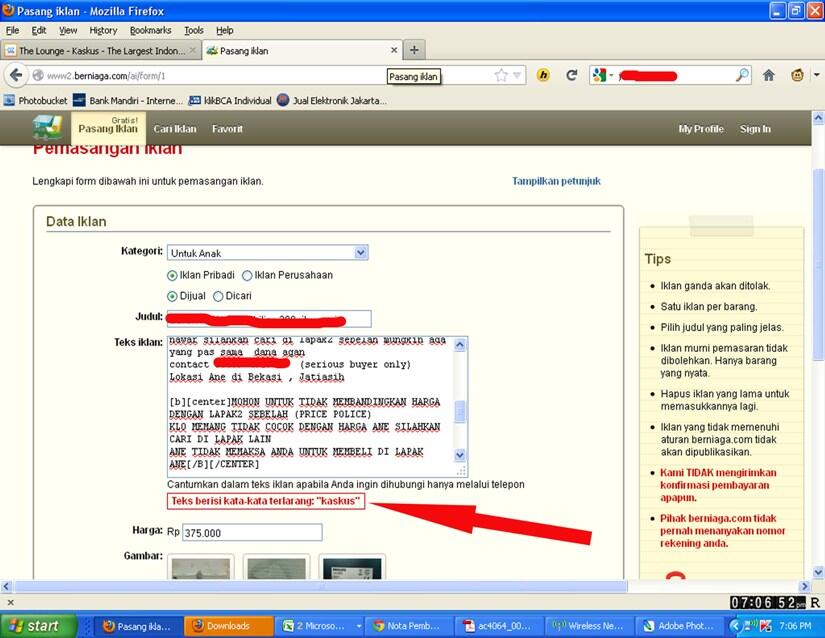Close the bar with the bottom-left X
The height and width of the screenshot is (638, 825).
tap(10, 602)
